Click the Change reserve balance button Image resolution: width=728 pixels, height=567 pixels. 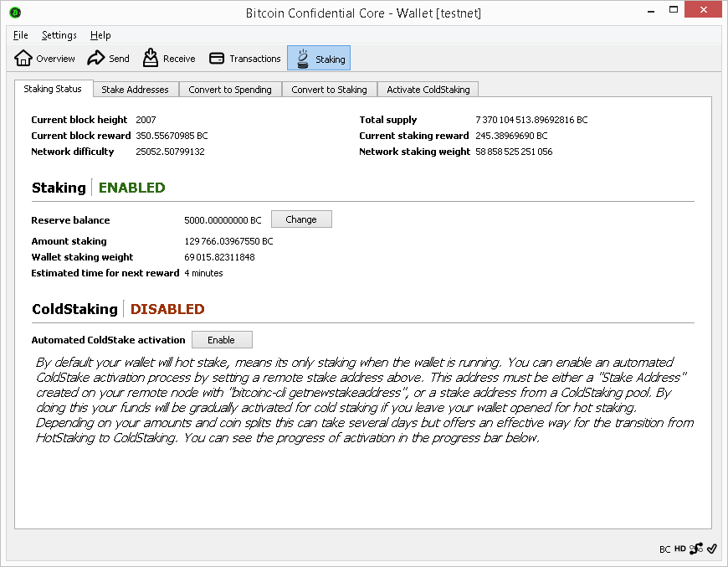point(301,219)
